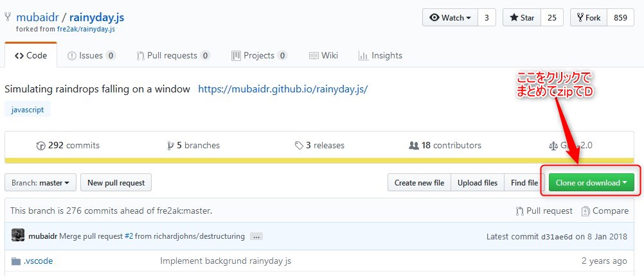Click the New pull request button
Screen dimensions: 644x276
116,182
